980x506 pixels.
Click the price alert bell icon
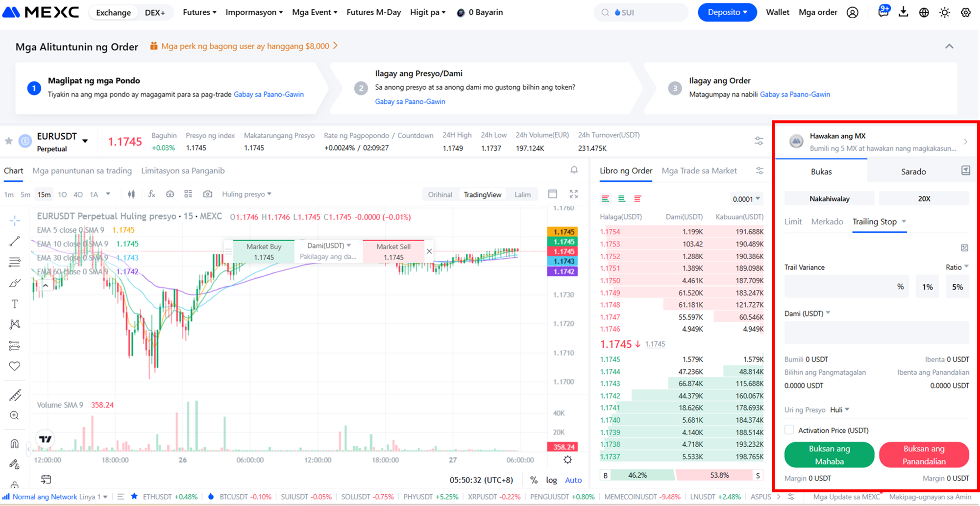coord(574,170)
